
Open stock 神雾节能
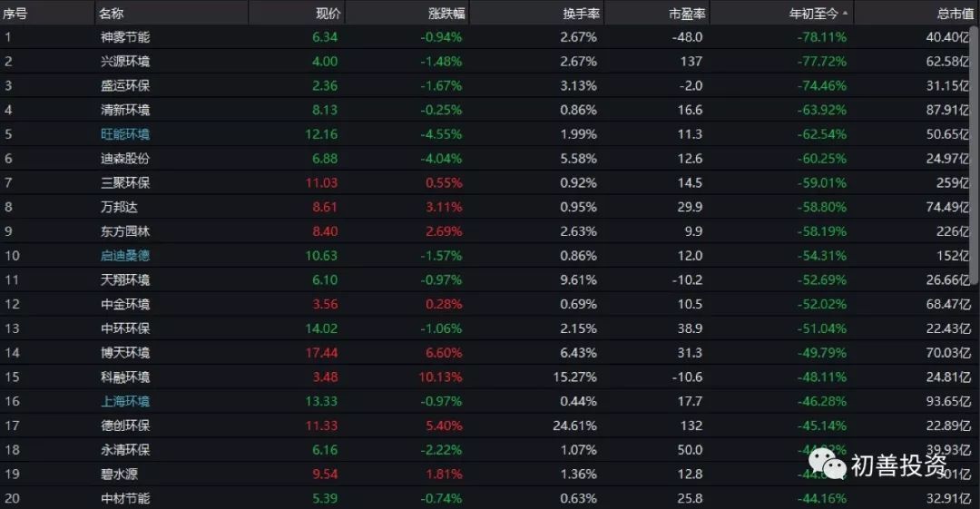pyautogui.click(x=125, y=37)
